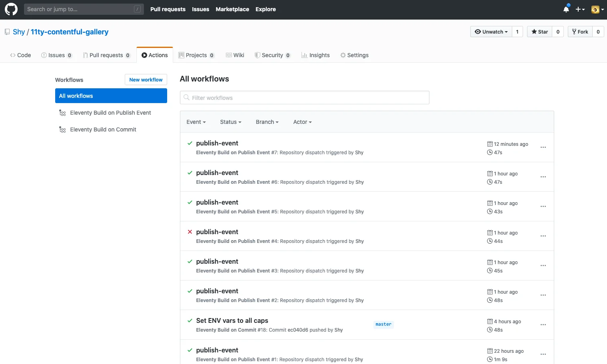
Task: Click Pull requests in top navigation
Action: [x=168, y=9]
